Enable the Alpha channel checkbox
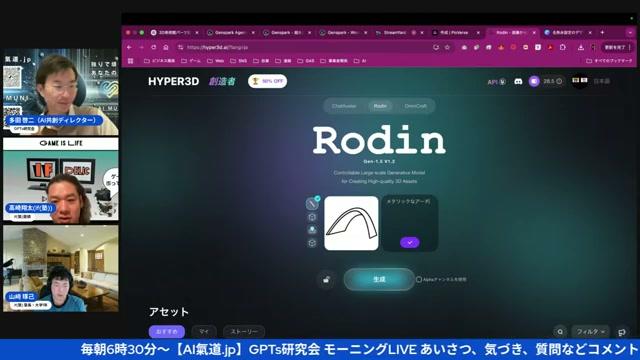 pyautogui.click(x=419, y=280)
